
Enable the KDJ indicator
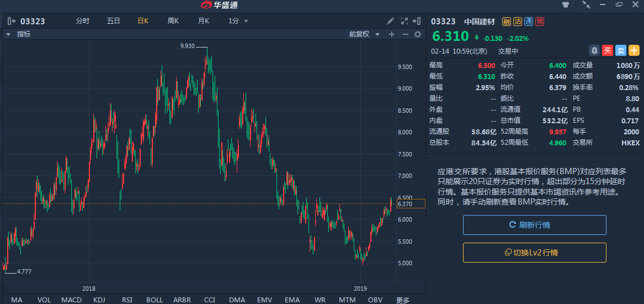pos(99,300)
